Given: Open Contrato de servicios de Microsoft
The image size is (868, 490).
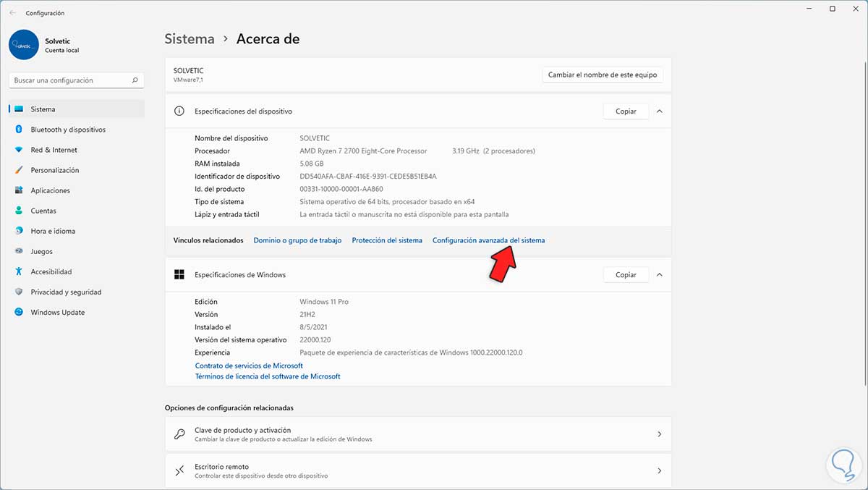Looking at the screenshot, I should click(x=249, y=366).
